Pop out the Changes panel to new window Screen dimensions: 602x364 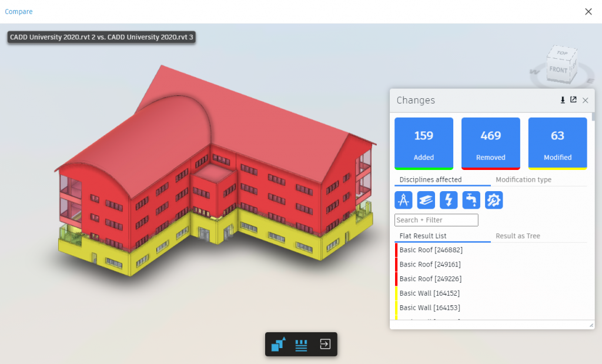click(x=573, y=100)
